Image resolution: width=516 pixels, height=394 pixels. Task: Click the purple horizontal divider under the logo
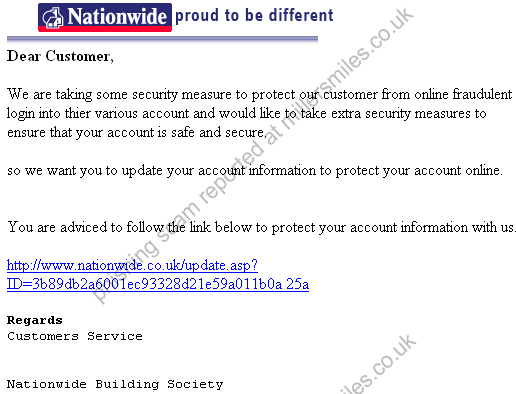(x=162, y=39)
